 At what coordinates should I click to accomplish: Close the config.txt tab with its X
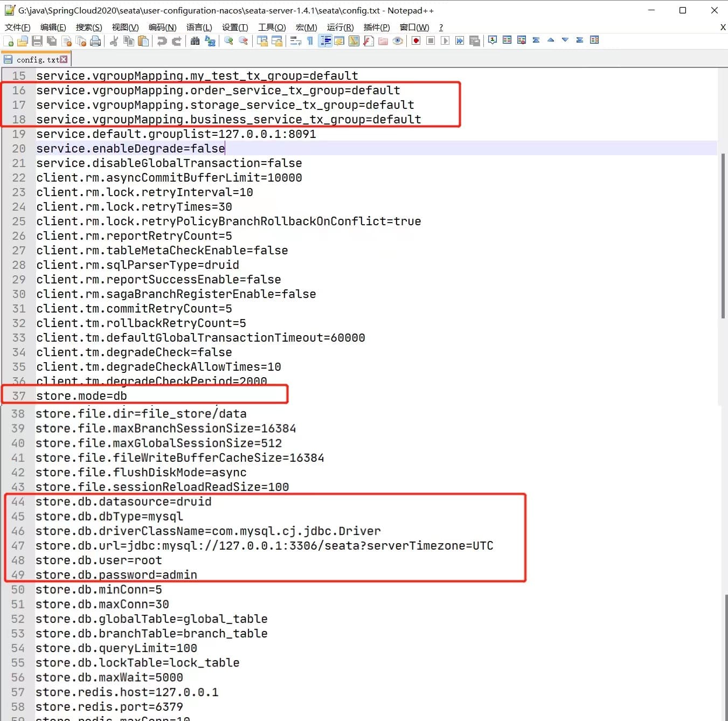click(x=64, y=59)
